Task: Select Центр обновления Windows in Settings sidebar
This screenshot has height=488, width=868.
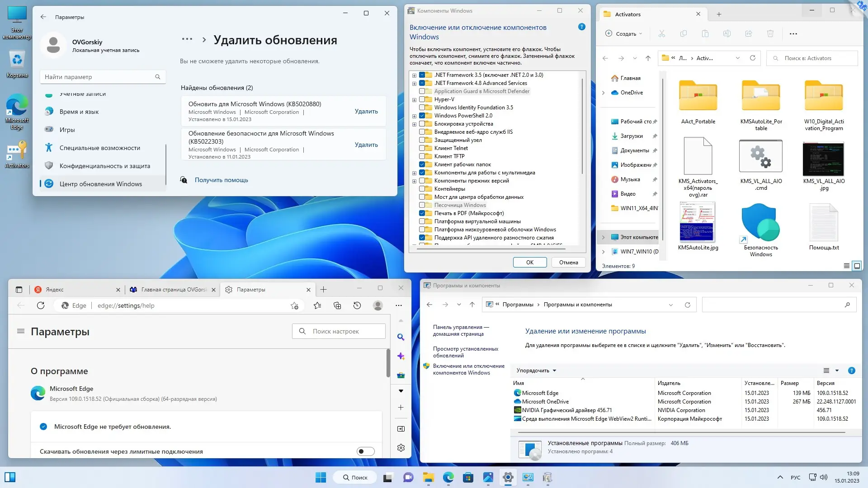Action: click(x=100, y=183)
